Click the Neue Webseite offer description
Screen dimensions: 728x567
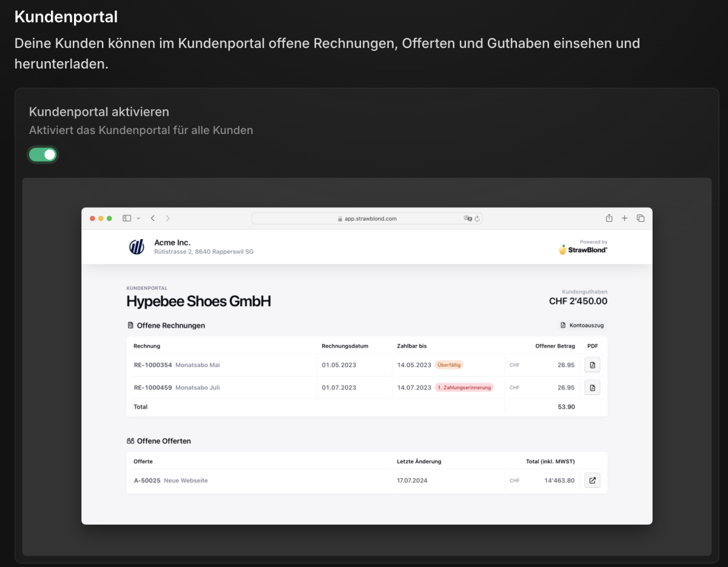186,480
